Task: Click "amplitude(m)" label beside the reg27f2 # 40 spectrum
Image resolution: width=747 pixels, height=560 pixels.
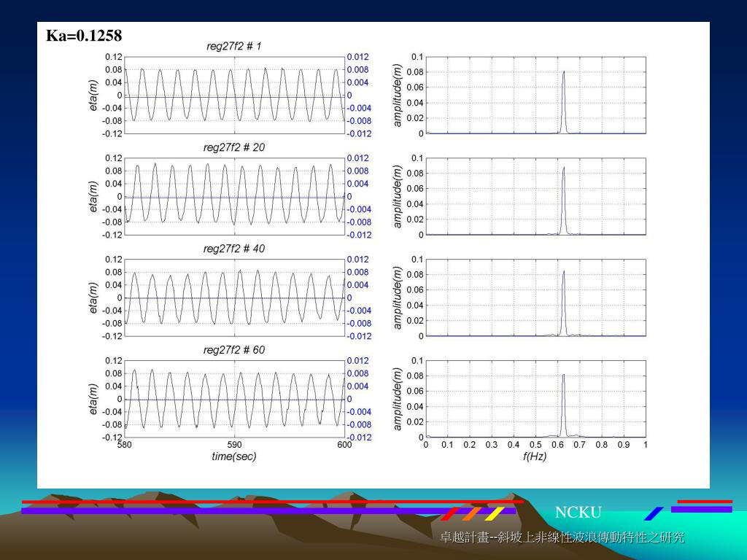Action: 398,297
